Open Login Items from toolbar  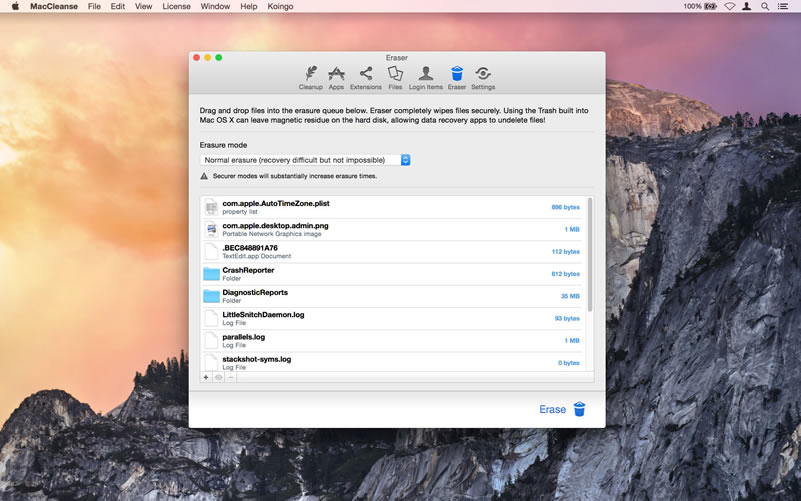(425, 77)
